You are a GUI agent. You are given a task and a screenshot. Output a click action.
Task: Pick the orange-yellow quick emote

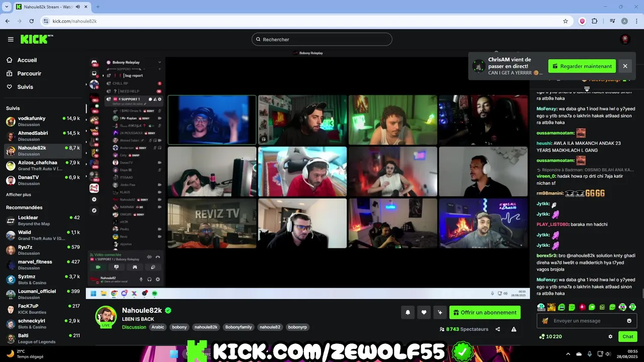point(551,307)
